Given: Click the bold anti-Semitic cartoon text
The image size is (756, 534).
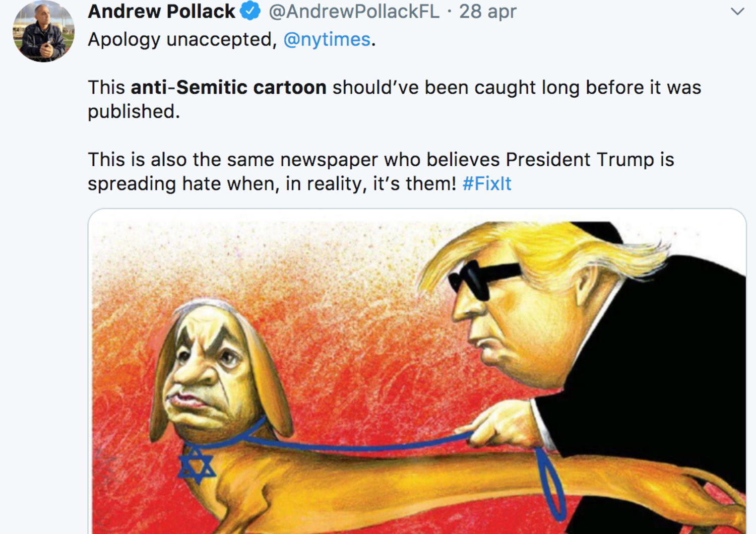Looking at the screenshot, I should 228,87.
